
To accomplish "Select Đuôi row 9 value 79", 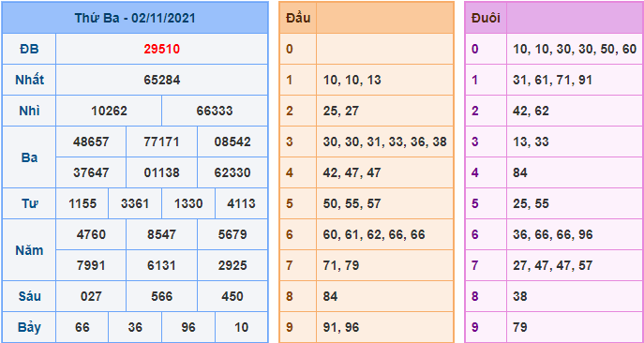I will 520,327.
